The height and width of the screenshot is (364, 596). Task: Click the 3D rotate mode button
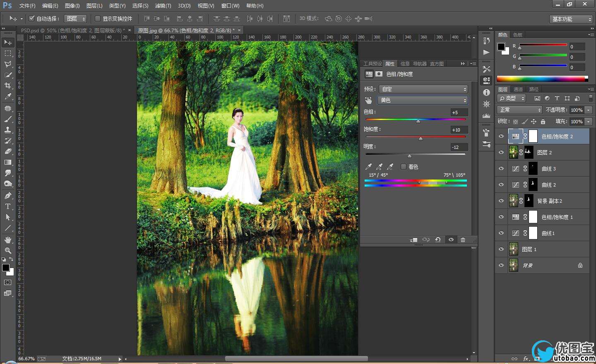(x=329, y=19)
